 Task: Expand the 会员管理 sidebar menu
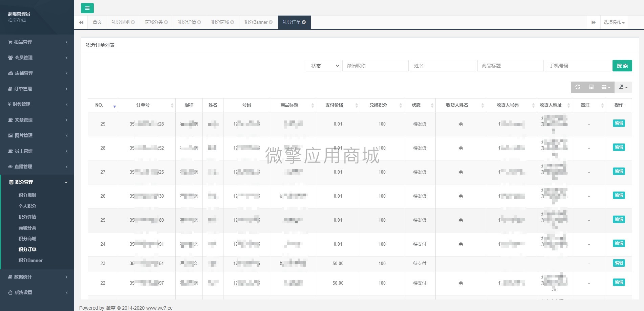point(37,58)
